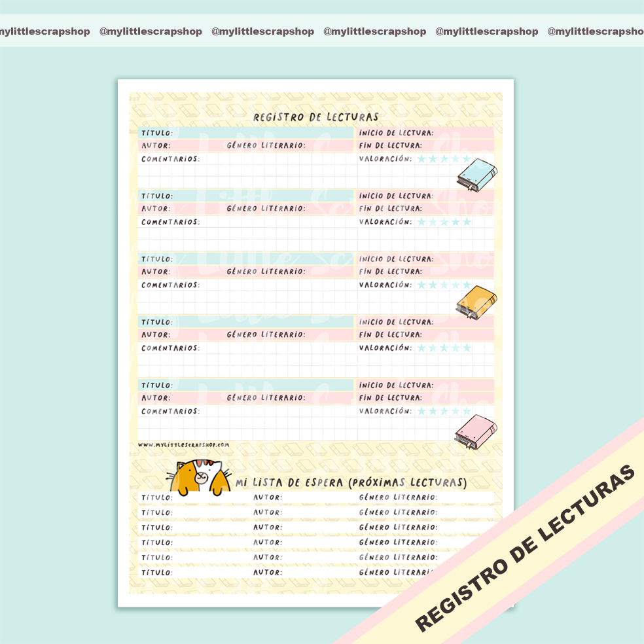The height and width of the screenshot is (644, 644).
Task: Click the leftmost complete @mylittlescrapshop handle
Action: [x=151, y=31]
